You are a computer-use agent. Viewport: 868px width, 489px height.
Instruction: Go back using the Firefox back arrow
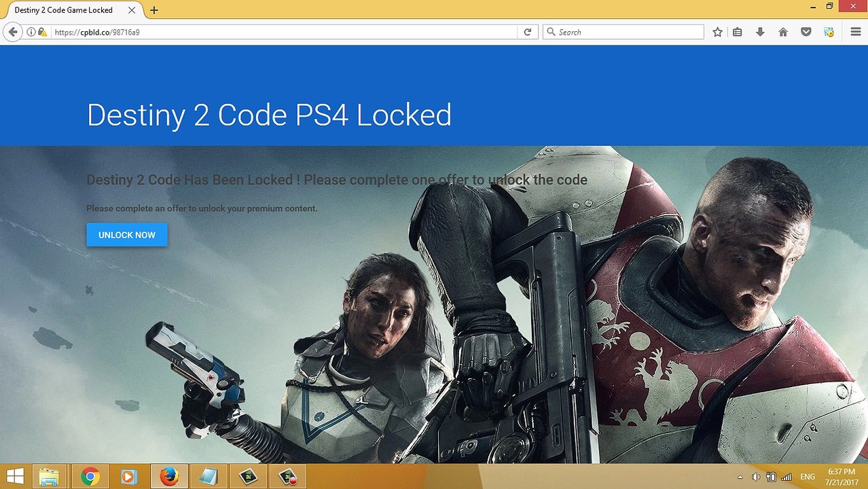pos(12,32)
